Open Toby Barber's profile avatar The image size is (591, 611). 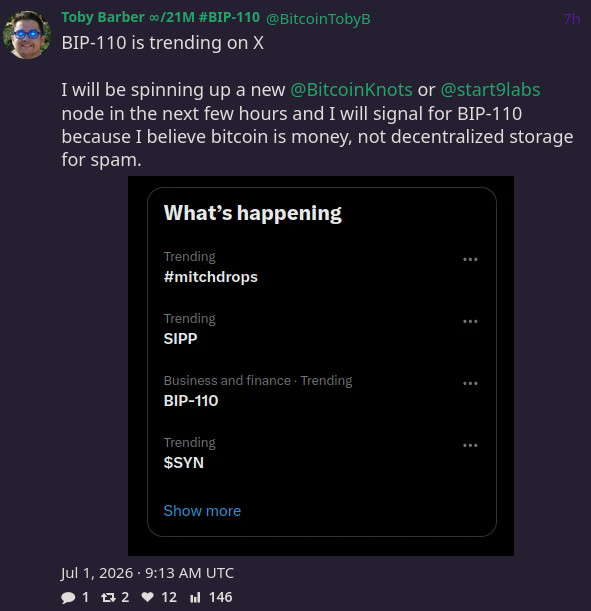[27, 35]
